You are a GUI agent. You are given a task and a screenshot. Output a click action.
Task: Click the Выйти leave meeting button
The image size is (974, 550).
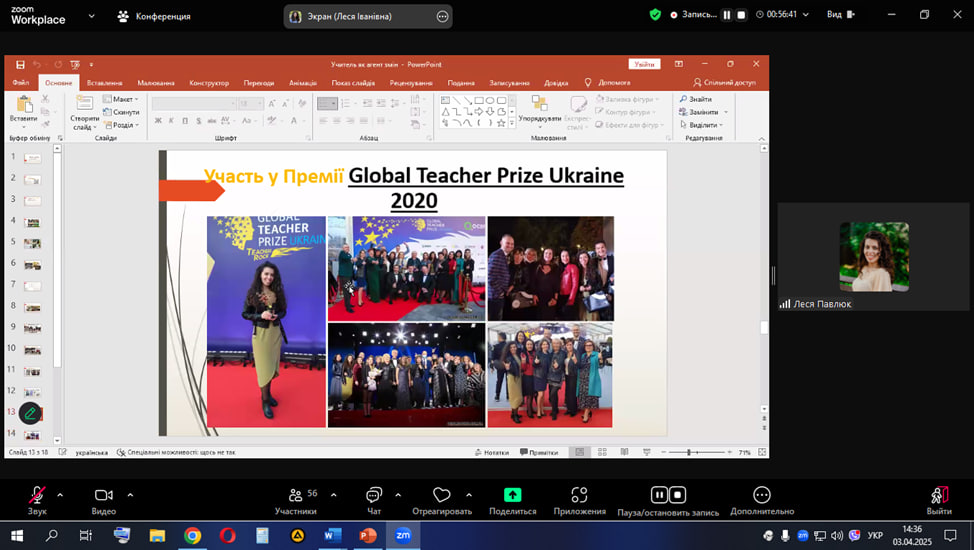(939, 496)
